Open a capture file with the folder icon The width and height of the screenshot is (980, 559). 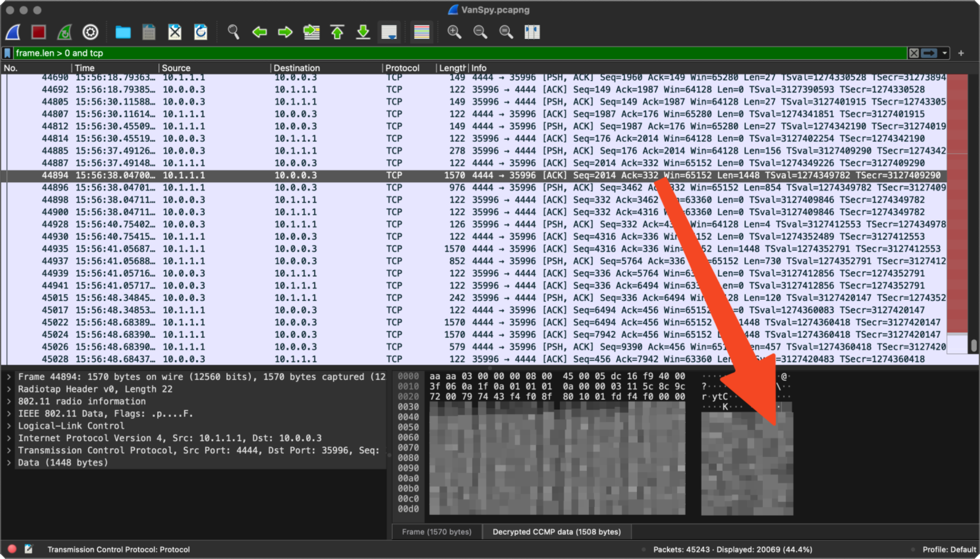[x=123, y=32]
